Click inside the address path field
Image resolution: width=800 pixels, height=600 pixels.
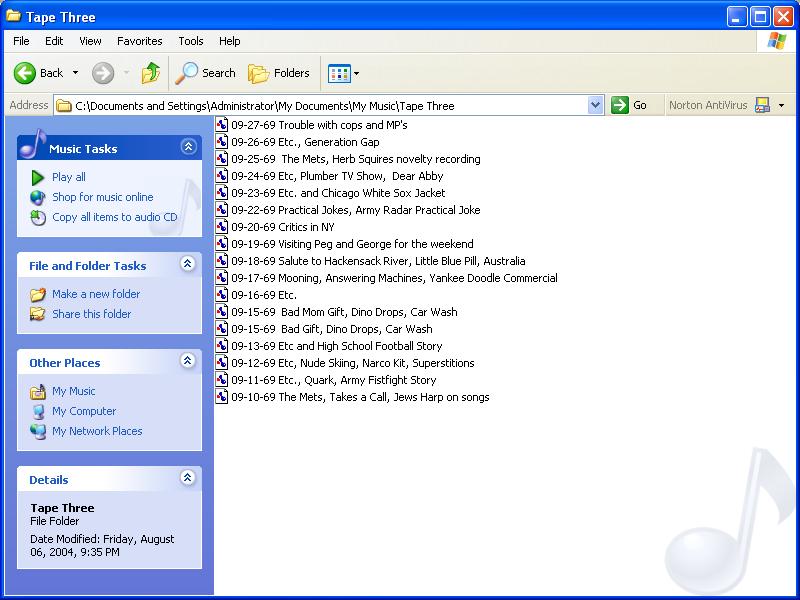pyautogui.click(x=330, y=105)
